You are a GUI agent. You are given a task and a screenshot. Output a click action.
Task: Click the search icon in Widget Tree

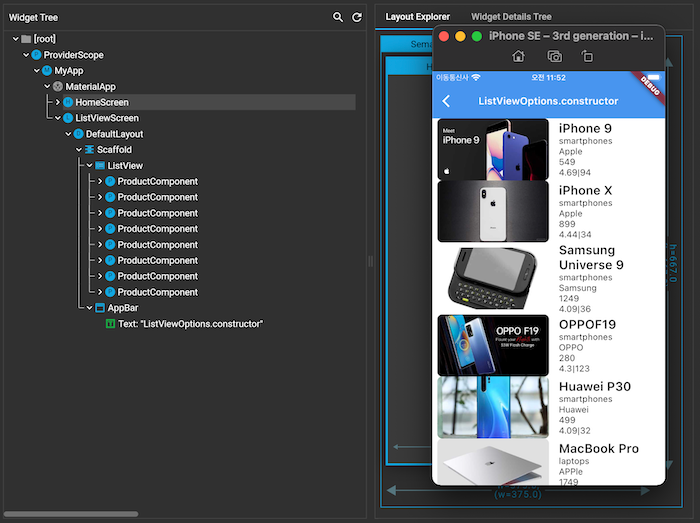[338, 17]
